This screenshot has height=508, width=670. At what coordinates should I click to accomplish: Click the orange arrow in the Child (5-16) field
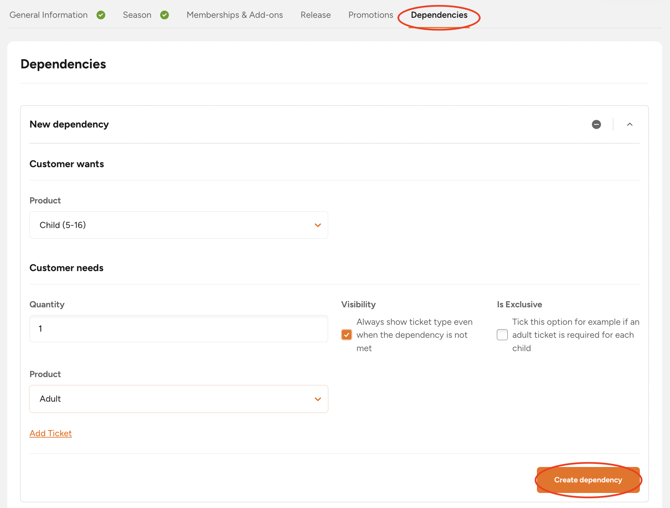[x=318, y=225]
